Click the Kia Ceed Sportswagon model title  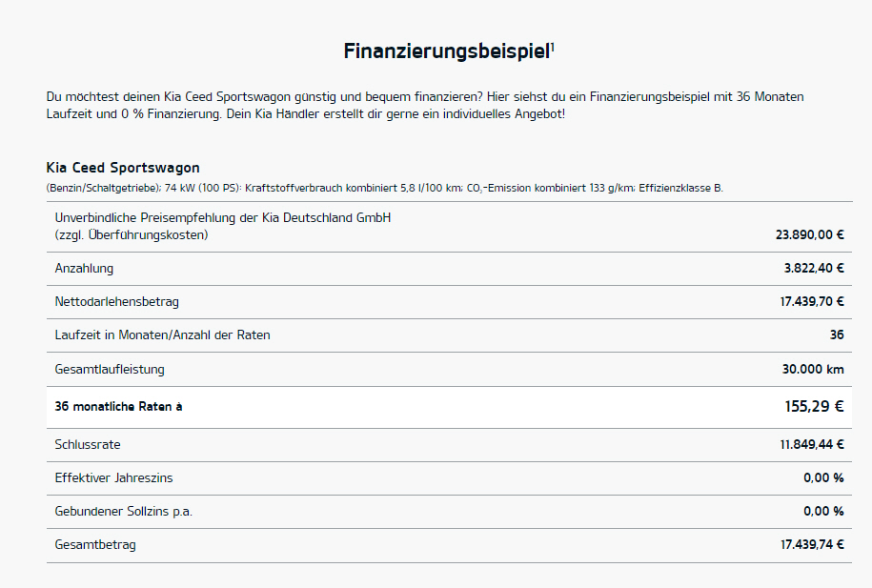click(x=123, y=168)
